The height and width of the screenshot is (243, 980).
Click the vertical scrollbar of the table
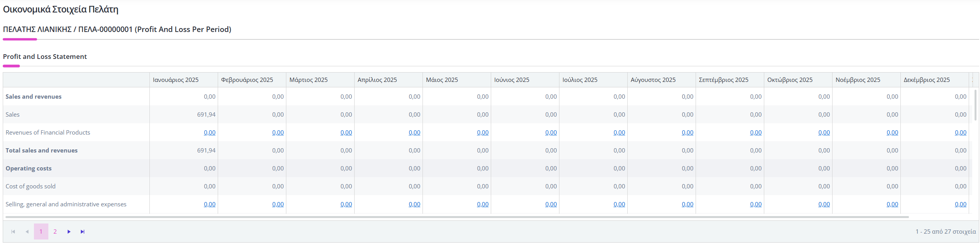pos(975,105)
